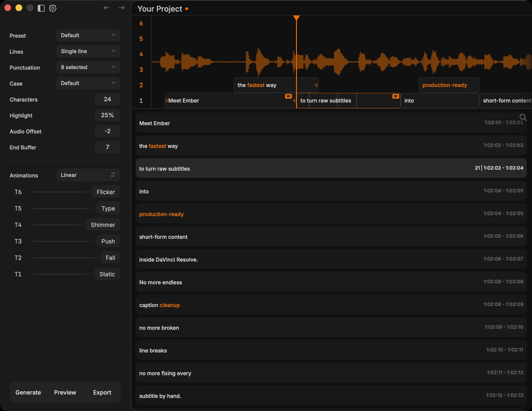532x411 pixels.
Task: Click the Your Project title
Action: [x=160, y=9]
